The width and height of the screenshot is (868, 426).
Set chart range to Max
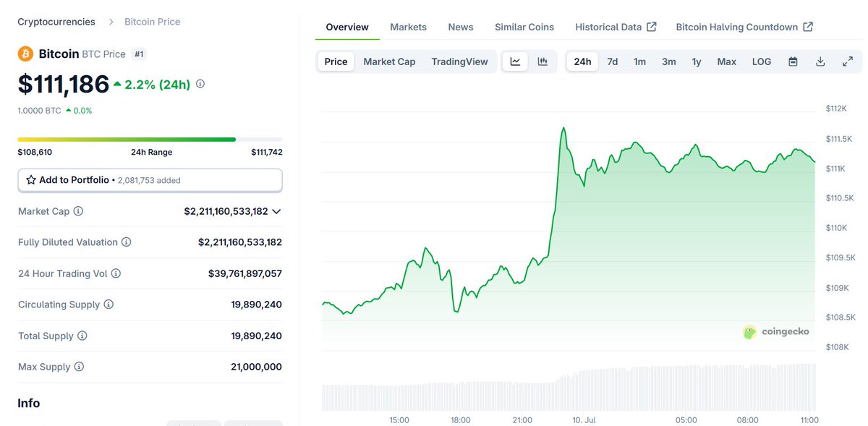pyautogui.click(x=727, y=61)
